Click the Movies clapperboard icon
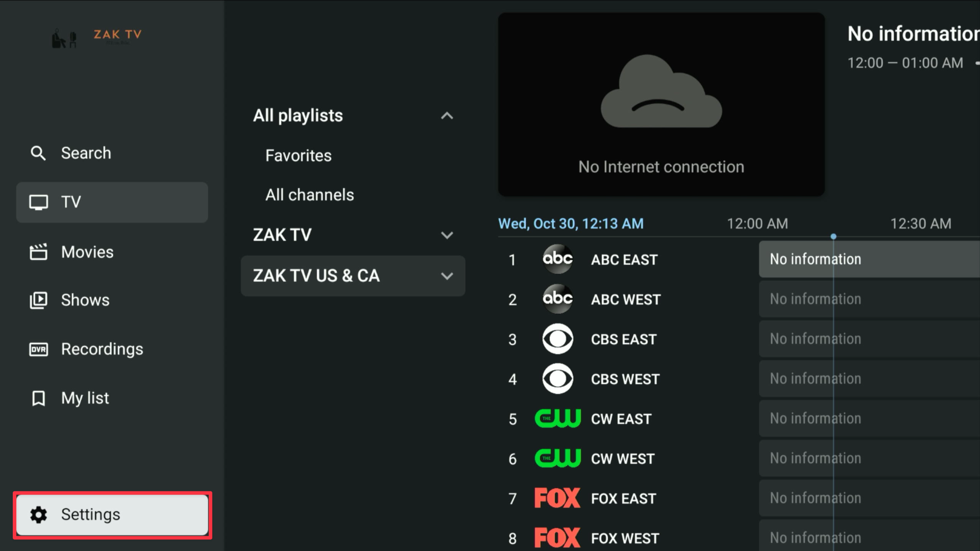The width and height of the screenshot is (980, 551). tap(38, 252)
